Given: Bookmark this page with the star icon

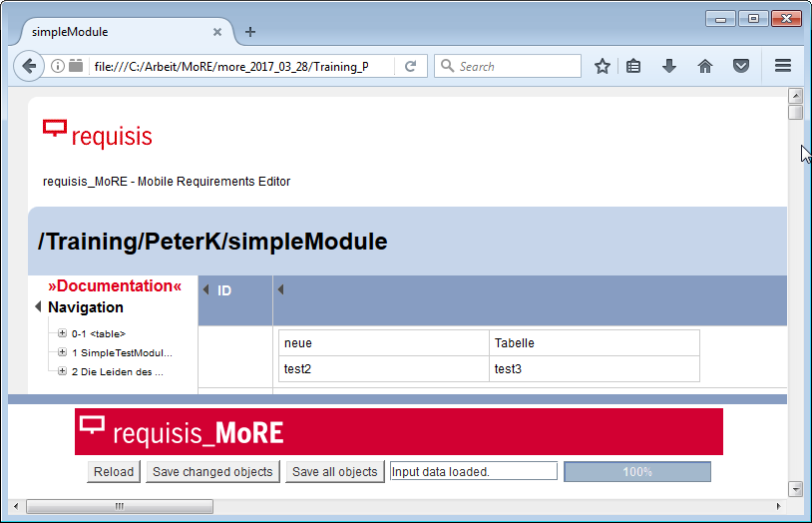Looking at the screenshot, I should coord(603,66).
